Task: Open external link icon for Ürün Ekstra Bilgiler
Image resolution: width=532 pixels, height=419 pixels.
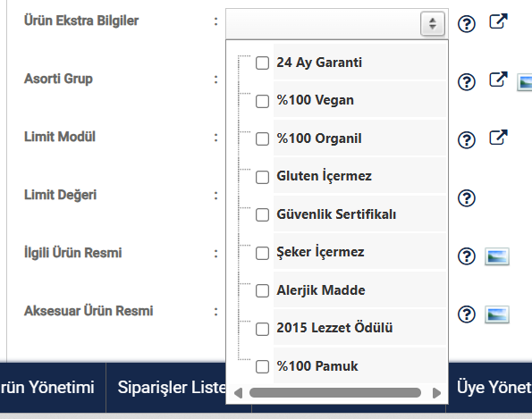Action: pyautogui.click(x=498, y=21)
